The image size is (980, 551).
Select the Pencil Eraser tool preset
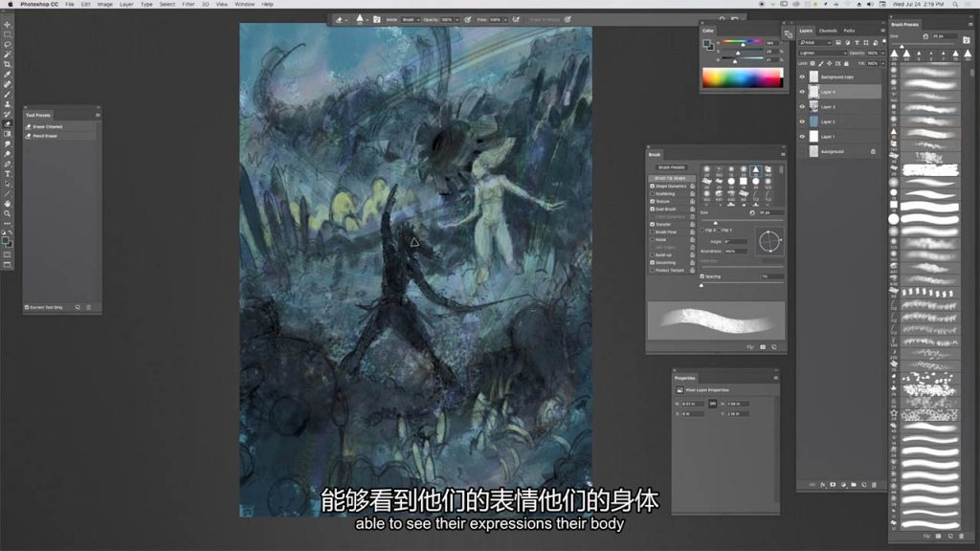pos(60,136)
